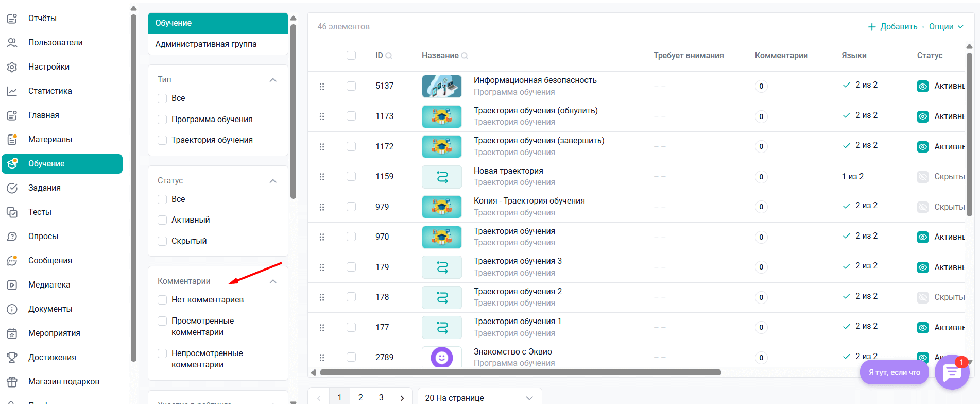The image size is (980, 404).
Task: Click the table vertical scrollbar thumb
Action: pyautogui.click(x=970, y=134)
